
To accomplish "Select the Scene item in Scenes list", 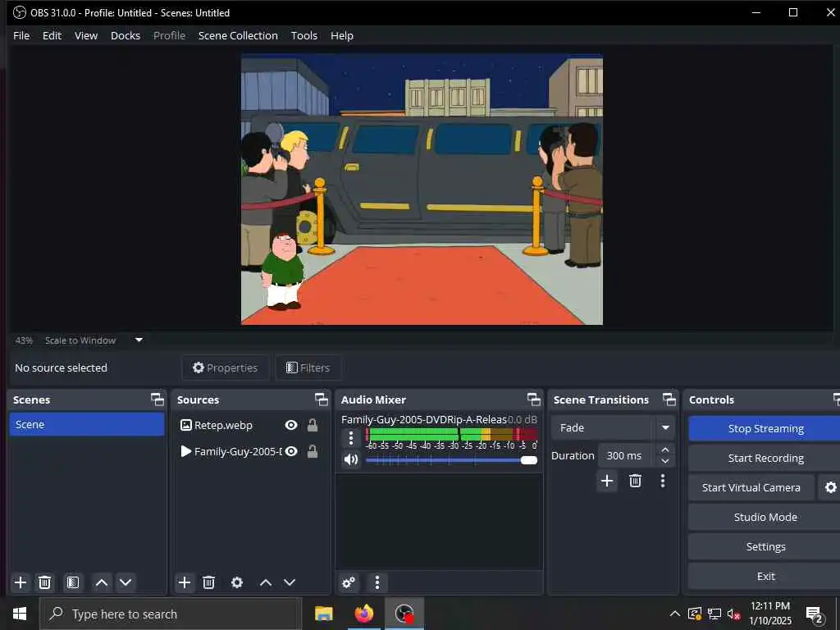I will (87, 424).
